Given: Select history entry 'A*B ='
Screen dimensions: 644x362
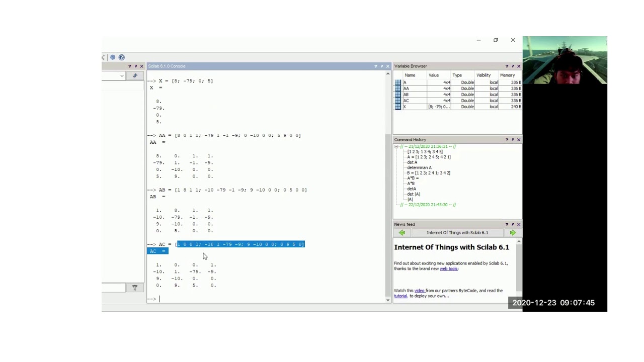Looking at the screenshot, I should point(413,178).
